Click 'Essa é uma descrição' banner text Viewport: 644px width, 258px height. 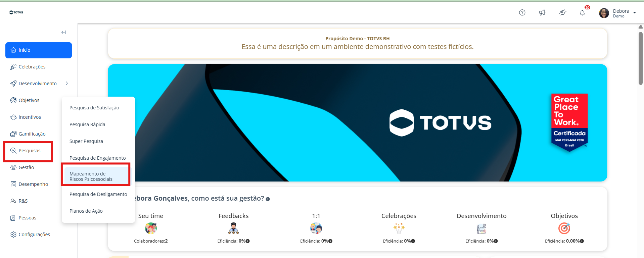358,47
